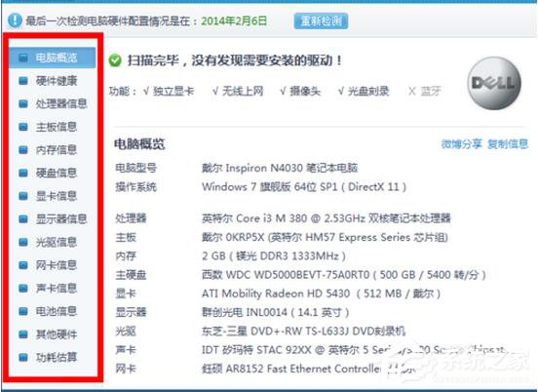Viewport: 538px width, 392px height.
Task: Click the icon beside 网卡信息
Action: pyautogui.click(x=23, y=265)
